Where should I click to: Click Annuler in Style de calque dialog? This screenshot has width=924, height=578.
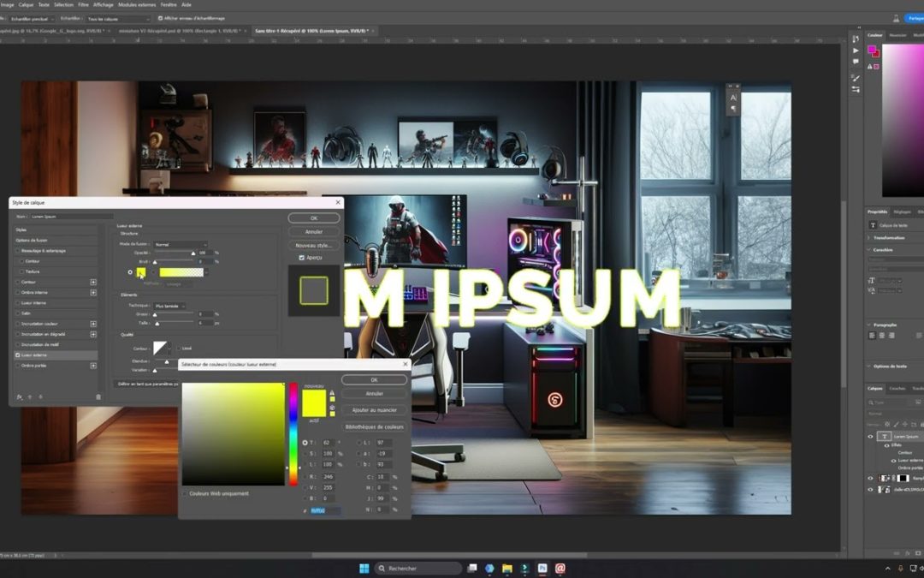tap(313, 232)
